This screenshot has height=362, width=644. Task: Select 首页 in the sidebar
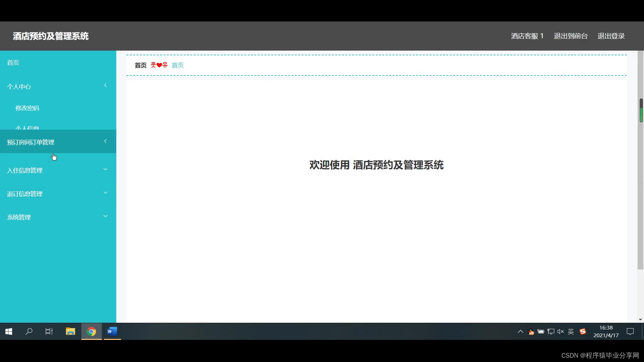click(13, 63)
